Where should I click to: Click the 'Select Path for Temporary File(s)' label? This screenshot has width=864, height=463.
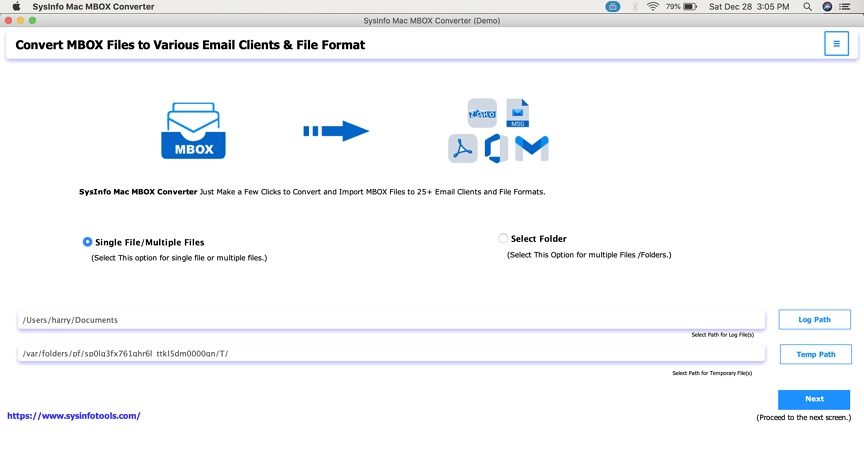[712, 373]
